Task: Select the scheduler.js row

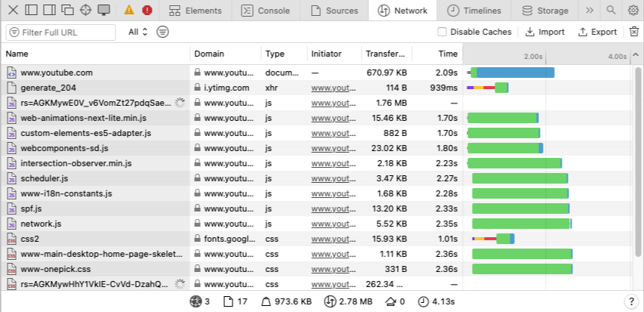Action: 316,178
